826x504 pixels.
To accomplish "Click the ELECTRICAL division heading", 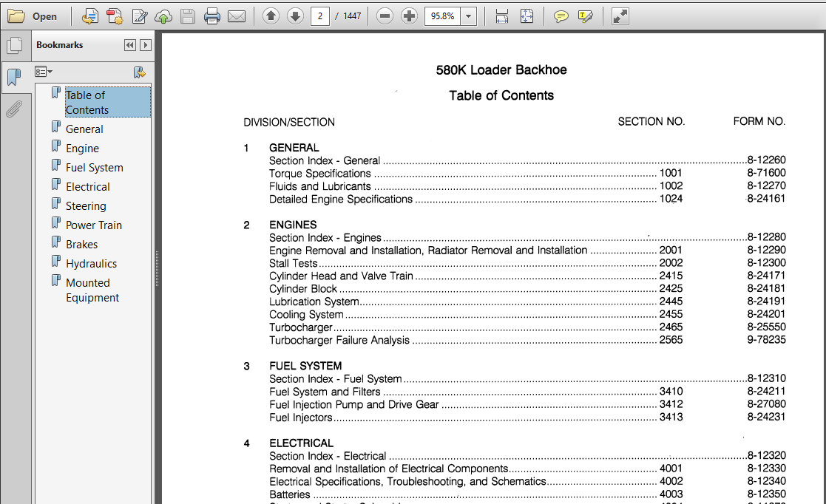I will tap(301, 443).
